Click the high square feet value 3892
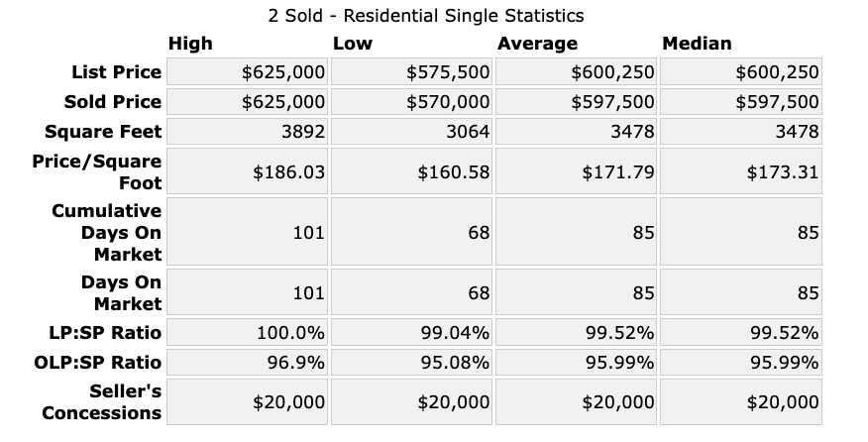Image resolution: width=868 pixels, height=442 pixels. coord(305,132)
